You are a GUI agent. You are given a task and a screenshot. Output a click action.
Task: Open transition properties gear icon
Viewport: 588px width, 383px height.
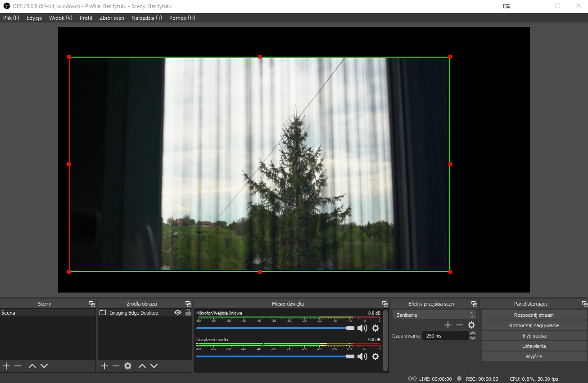[471, 325]
